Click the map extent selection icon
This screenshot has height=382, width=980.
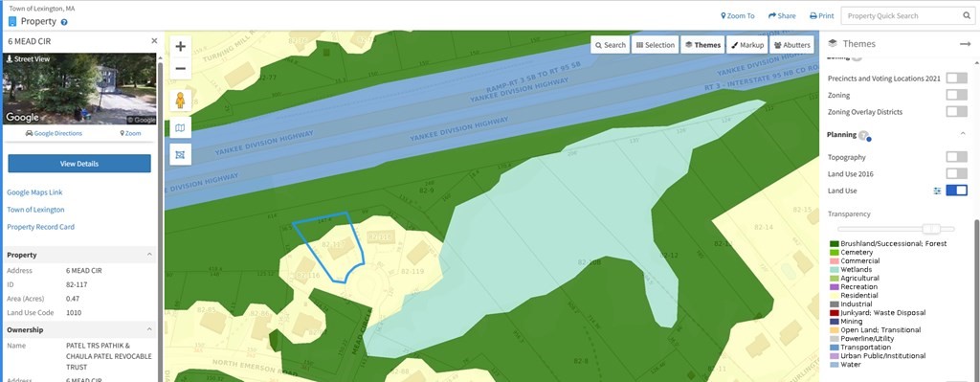(x=180, y=154)
